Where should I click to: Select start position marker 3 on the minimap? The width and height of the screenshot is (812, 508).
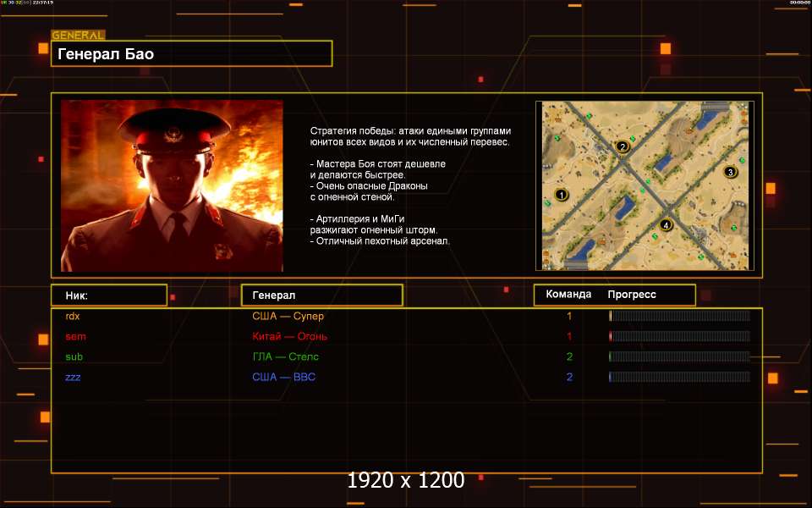[x=730, y=172]
